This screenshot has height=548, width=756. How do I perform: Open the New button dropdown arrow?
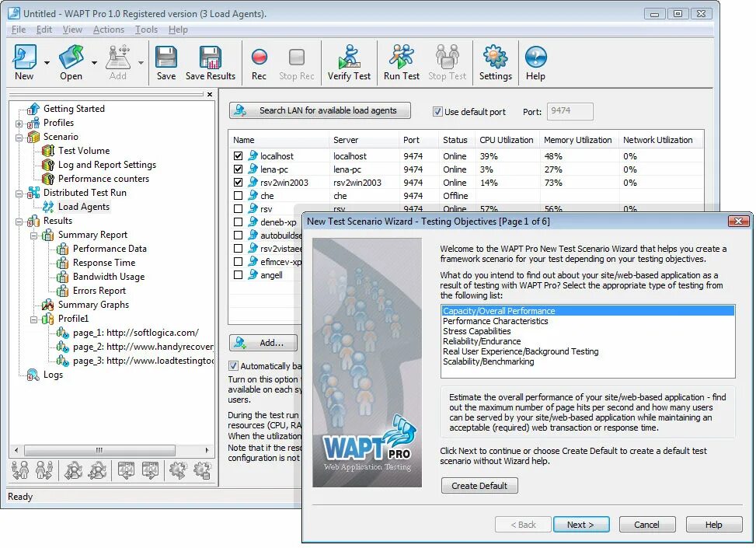[x=47, y=63]
